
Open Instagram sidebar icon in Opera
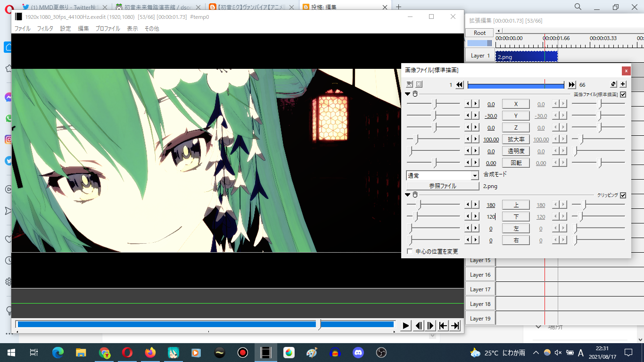[x=8, y=139]
